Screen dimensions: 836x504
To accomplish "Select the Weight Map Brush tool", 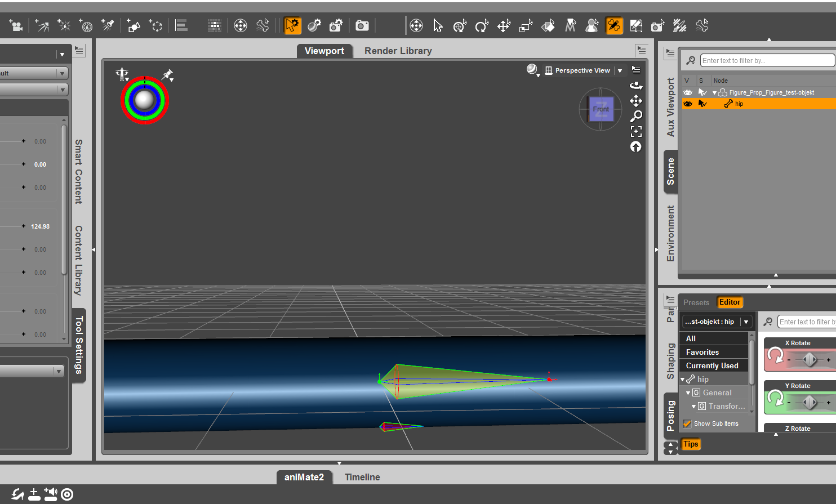I will pos(680,25).
